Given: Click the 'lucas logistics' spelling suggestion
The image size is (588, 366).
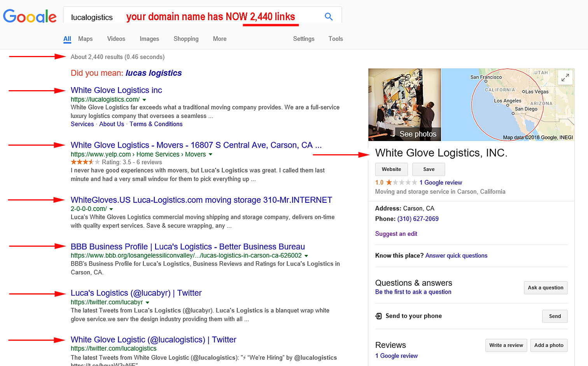Looking at the screenshot, I should pos(154,73).
